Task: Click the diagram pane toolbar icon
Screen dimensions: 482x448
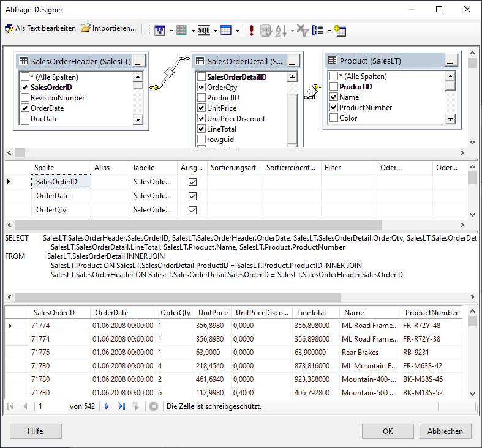Action: point(160,30)
